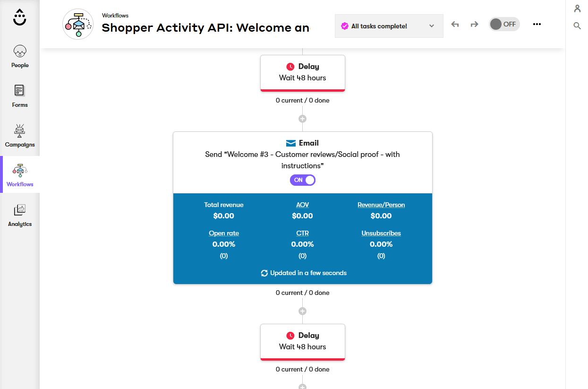Open the three-dot more options menu
Screen dimensions: 588x389
pos(537,24)
